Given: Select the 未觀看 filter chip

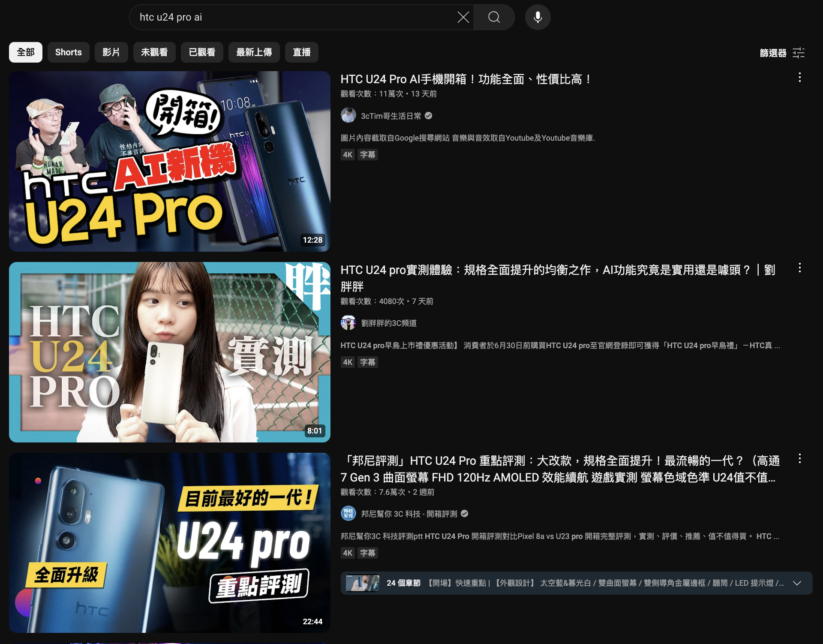Looking at the screenshot, I should 154,52.
